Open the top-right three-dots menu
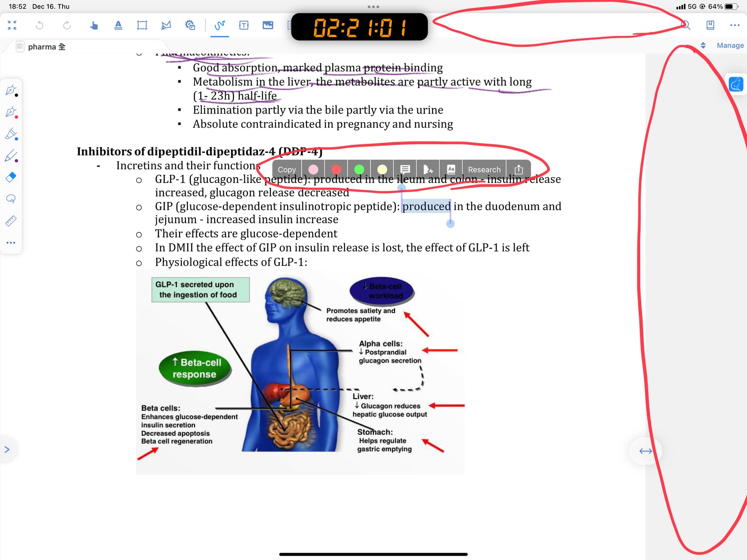The image size is (747, 560). coord(735,25)
